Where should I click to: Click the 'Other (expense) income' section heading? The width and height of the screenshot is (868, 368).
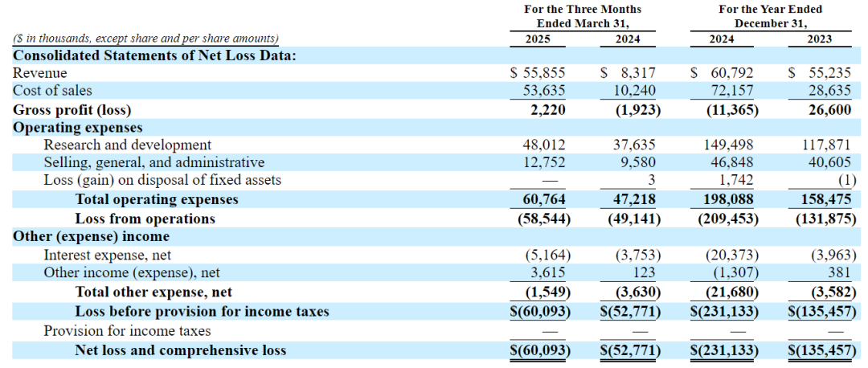coord(91,237)
